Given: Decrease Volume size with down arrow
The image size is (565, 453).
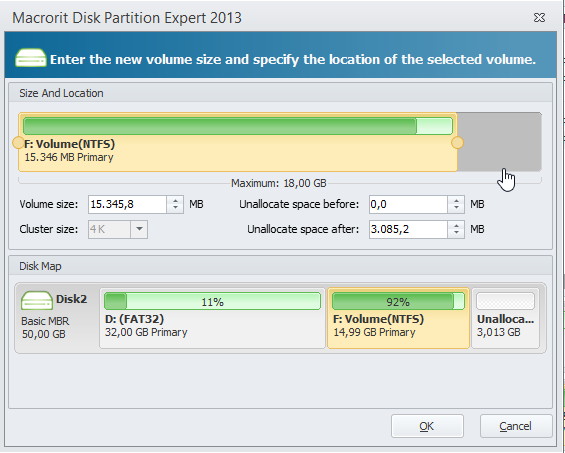Looking at the screenshot, I should pos(175,209).
